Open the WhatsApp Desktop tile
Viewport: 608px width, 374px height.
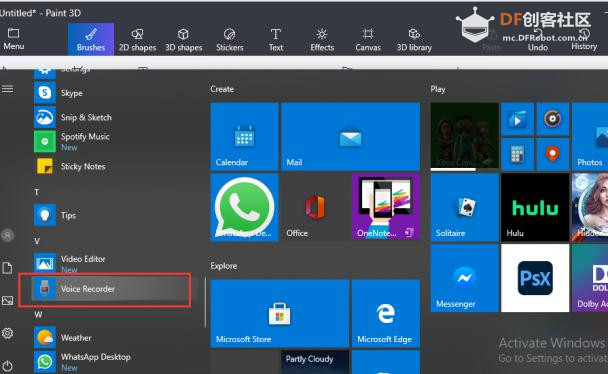coord(244,207)
